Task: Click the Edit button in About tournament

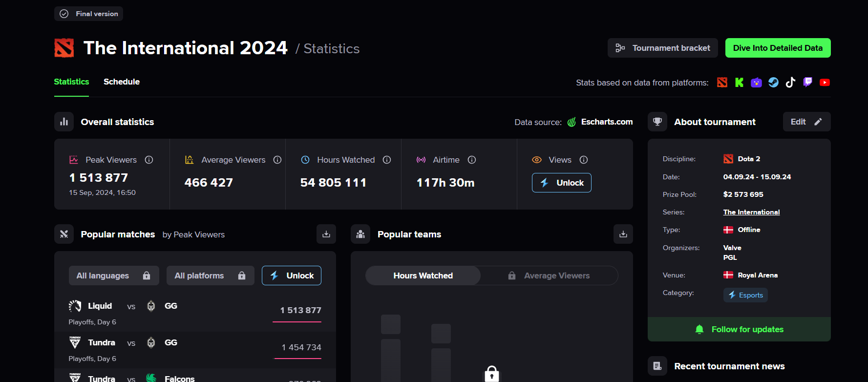Action: point(807,122)
